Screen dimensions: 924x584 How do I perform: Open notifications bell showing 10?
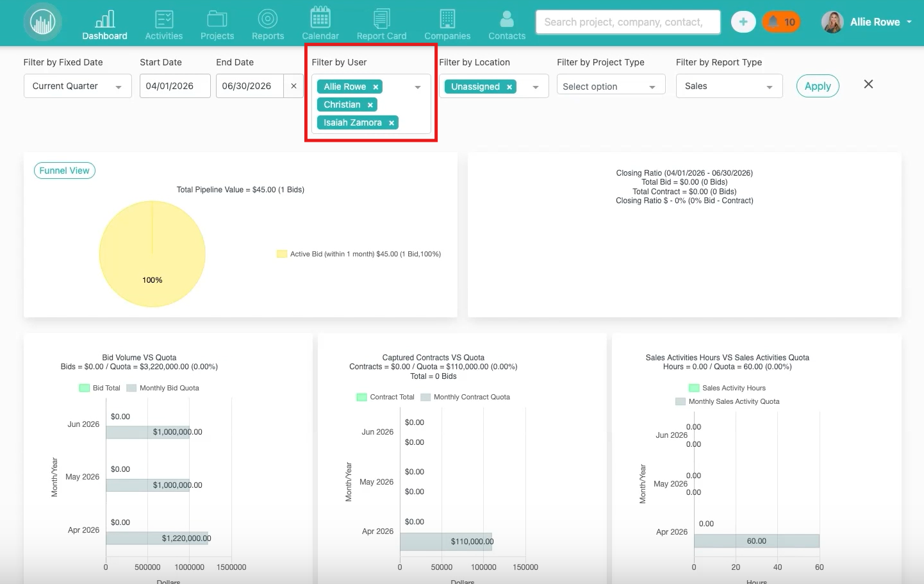pyautogui.click(x=781, y=22)
